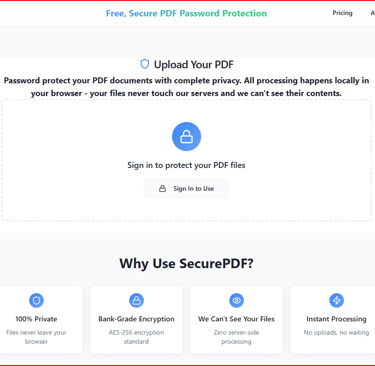This screenshot has width=375, height=366.
Task: Click the large blue padlock circle icon
Action: pos(186,136)
